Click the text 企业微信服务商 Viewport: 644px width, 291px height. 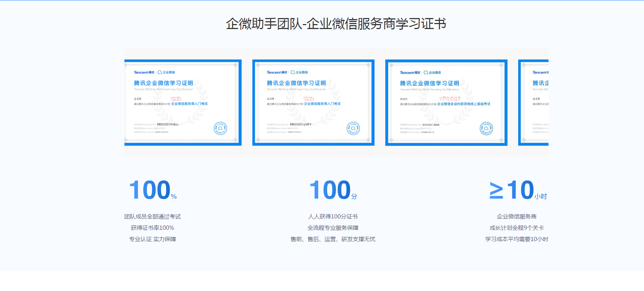(x=517, y=217)
